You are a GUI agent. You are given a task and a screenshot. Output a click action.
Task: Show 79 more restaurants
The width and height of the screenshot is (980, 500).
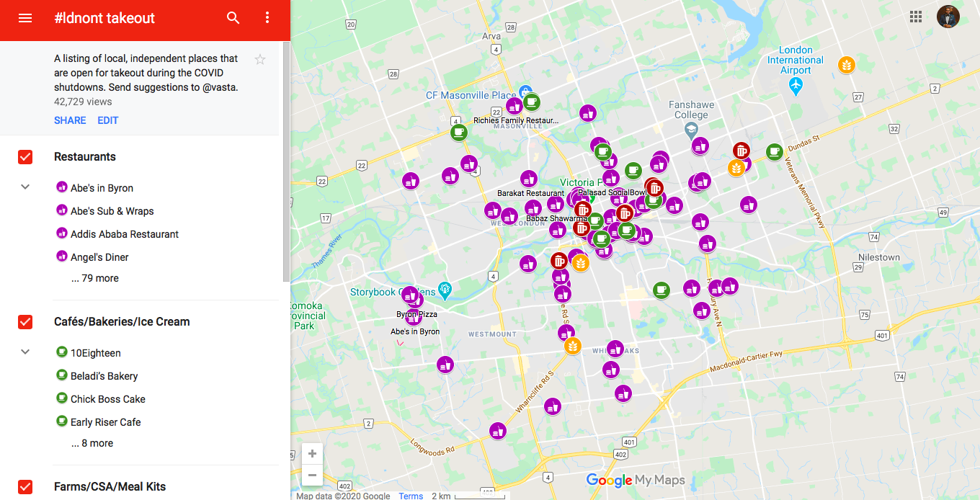click(95, 278)
